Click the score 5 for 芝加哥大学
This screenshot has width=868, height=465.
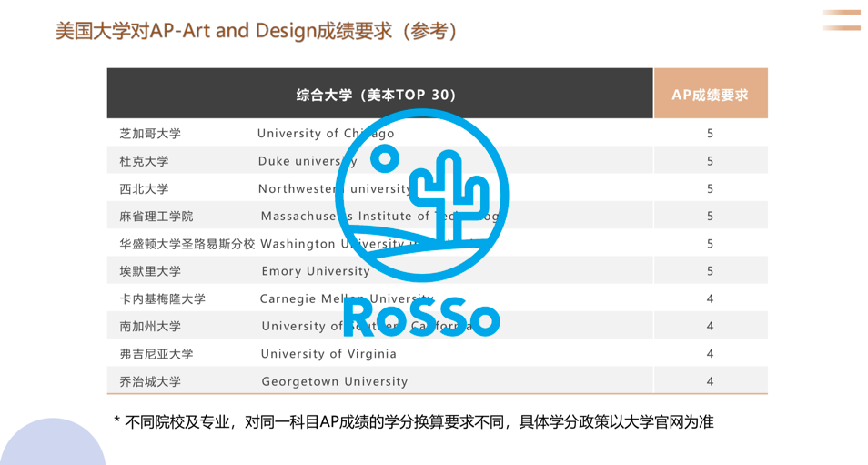click(710, 134)
